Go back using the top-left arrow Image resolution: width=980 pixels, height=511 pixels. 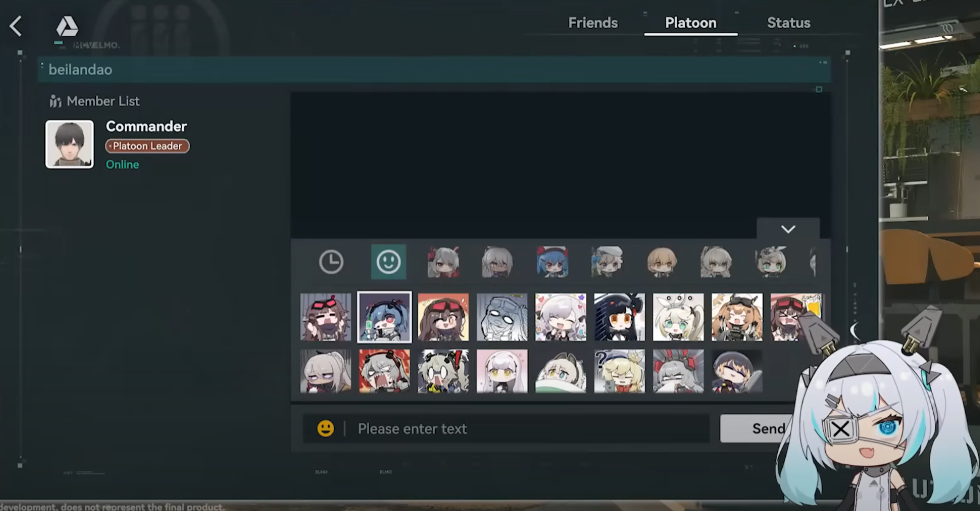pos(16,26)
